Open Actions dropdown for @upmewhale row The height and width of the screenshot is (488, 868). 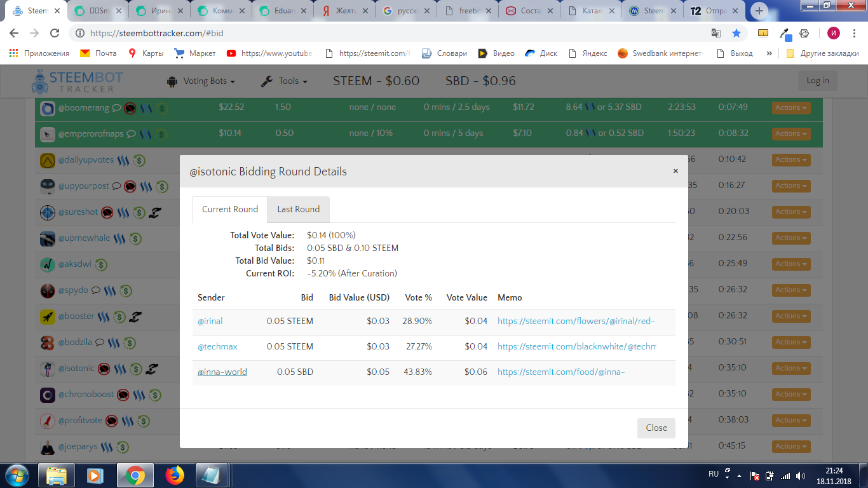tap(791, 238)
